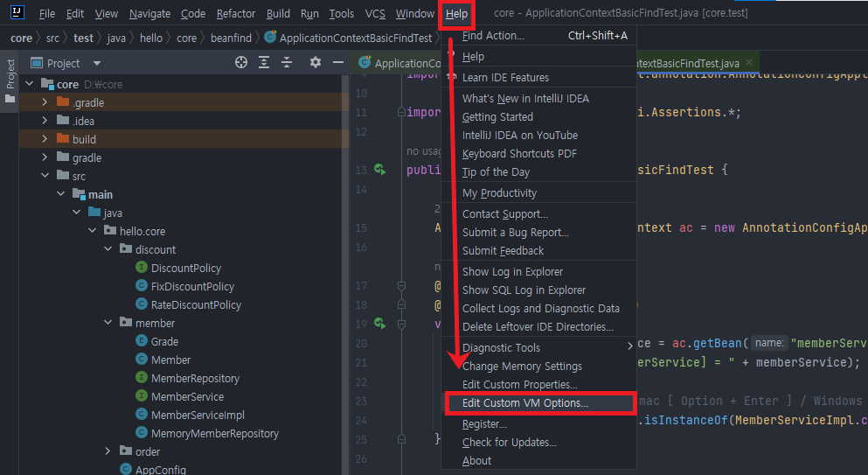Collapse the src folder
Viewport: 868px width, 475px height.
point(45,175)
